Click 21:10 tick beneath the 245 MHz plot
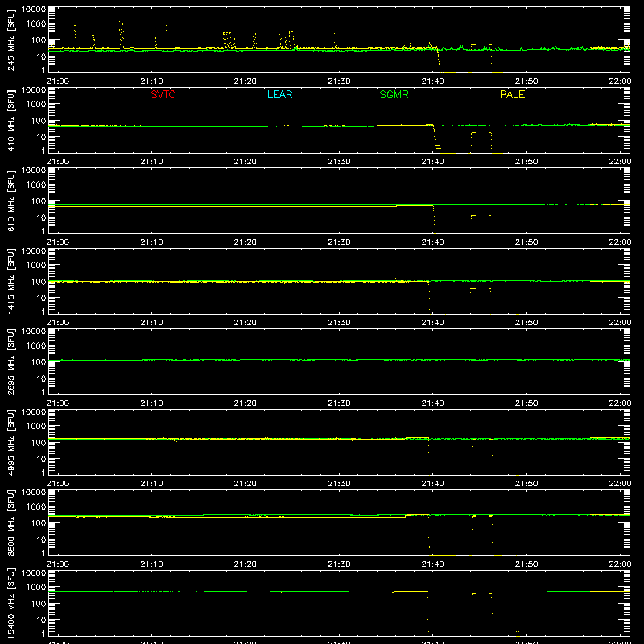The width and height of the screenshot is (644, 644). (x=151, y=81)
